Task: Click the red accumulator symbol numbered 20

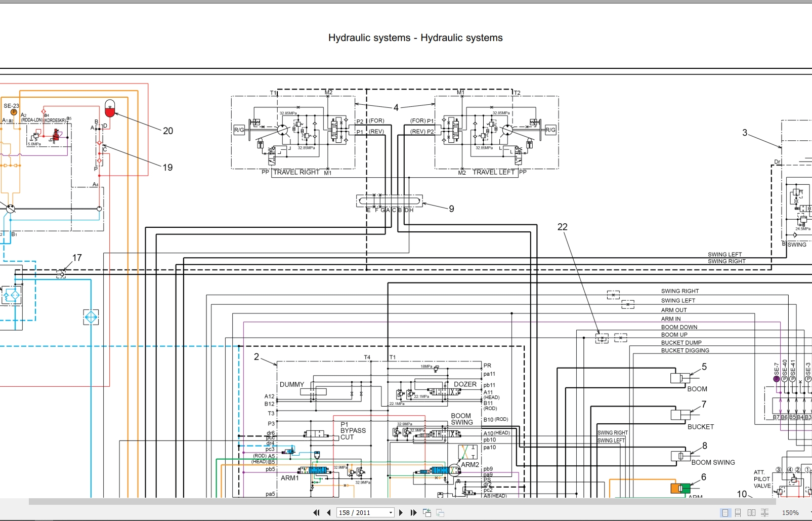Action: tap(110, 108)
